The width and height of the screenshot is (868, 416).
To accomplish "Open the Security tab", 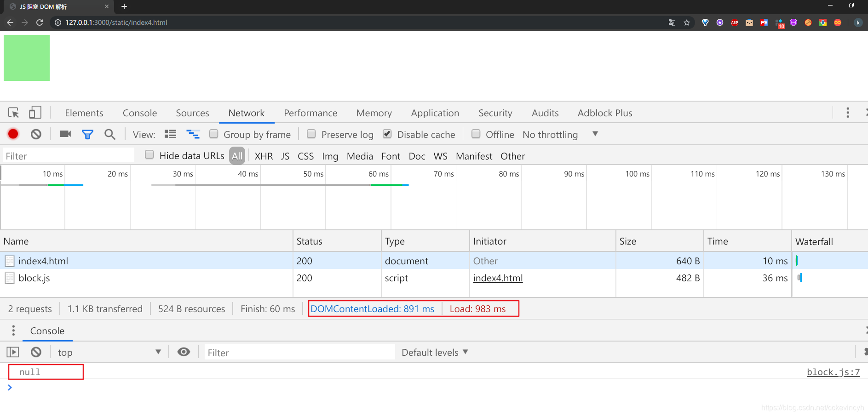I will (495, 113).
